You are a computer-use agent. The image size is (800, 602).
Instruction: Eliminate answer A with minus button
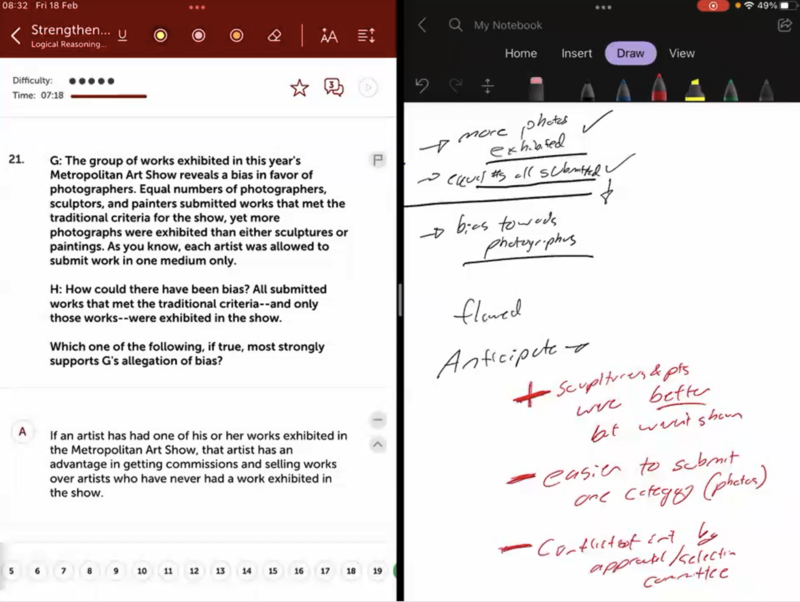[x=378, y=420]
